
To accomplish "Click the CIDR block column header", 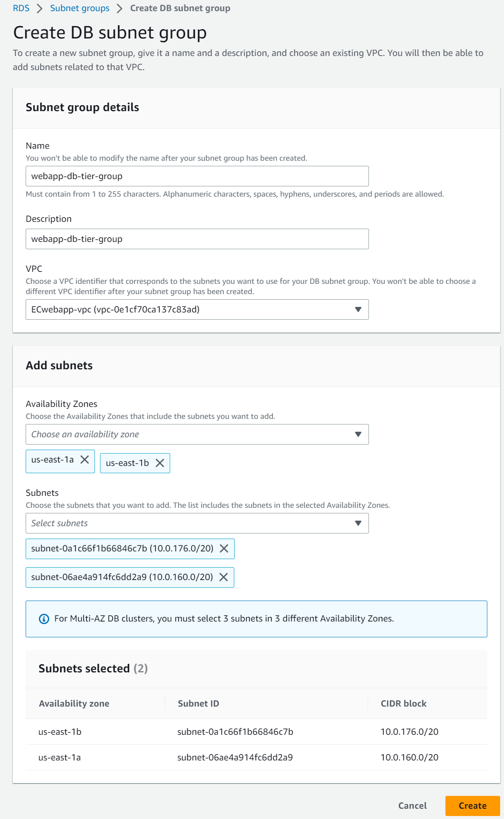I will click(x=404, y=704).
